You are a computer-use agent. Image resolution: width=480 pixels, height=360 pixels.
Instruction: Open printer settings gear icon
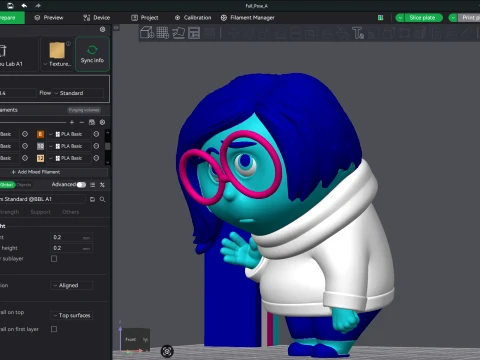tap(102, 30)
